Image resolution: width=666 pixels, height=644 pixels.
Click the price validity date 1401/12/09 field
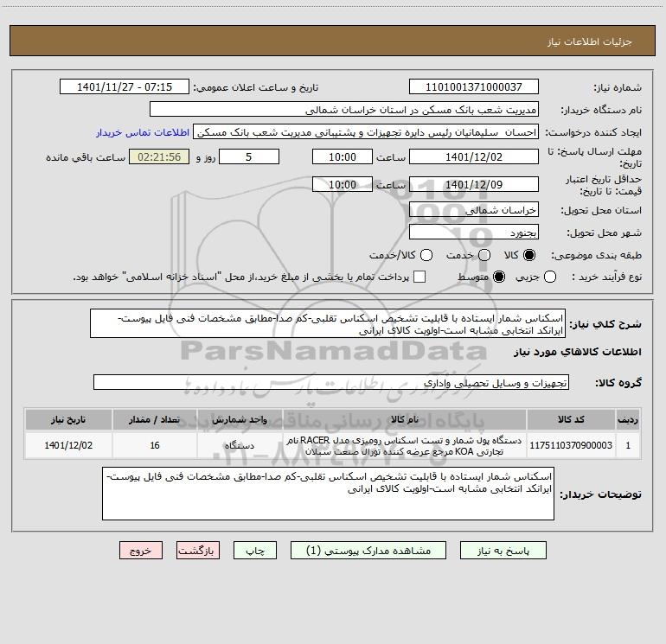474,184
